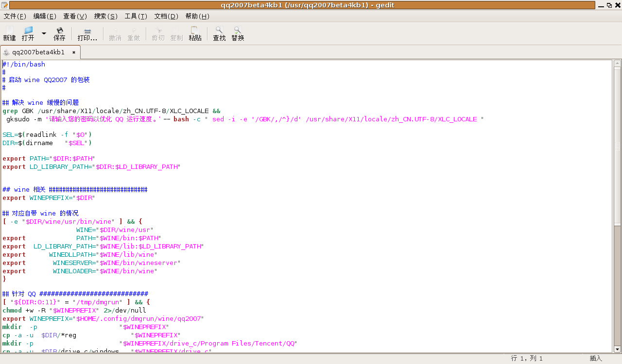The image size is (622, 364).
Task: Click the scrollbar up arrow
Action: point(617,64)
